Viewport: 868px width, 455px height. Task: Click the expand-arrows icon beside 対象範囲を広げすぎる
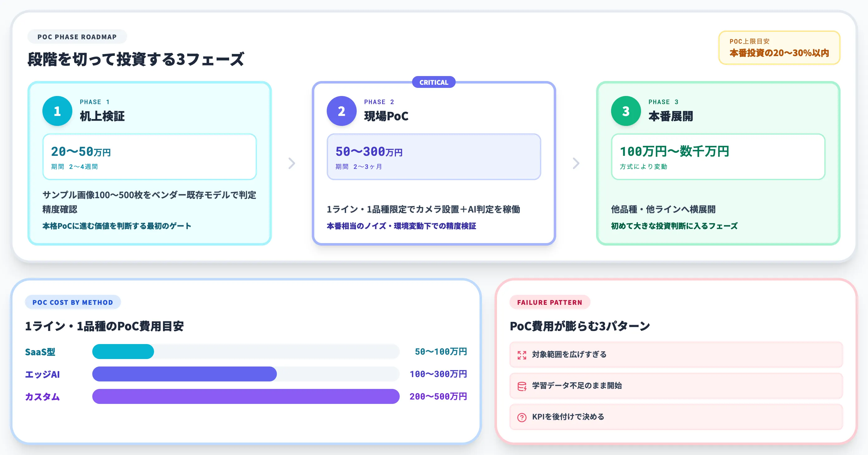click(x=521, y=355)
